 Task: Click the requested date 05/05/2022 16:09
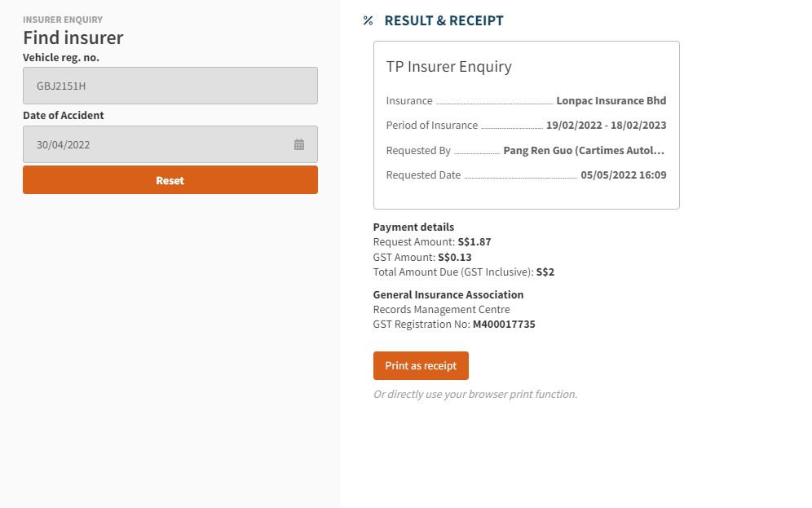[623, 175]
